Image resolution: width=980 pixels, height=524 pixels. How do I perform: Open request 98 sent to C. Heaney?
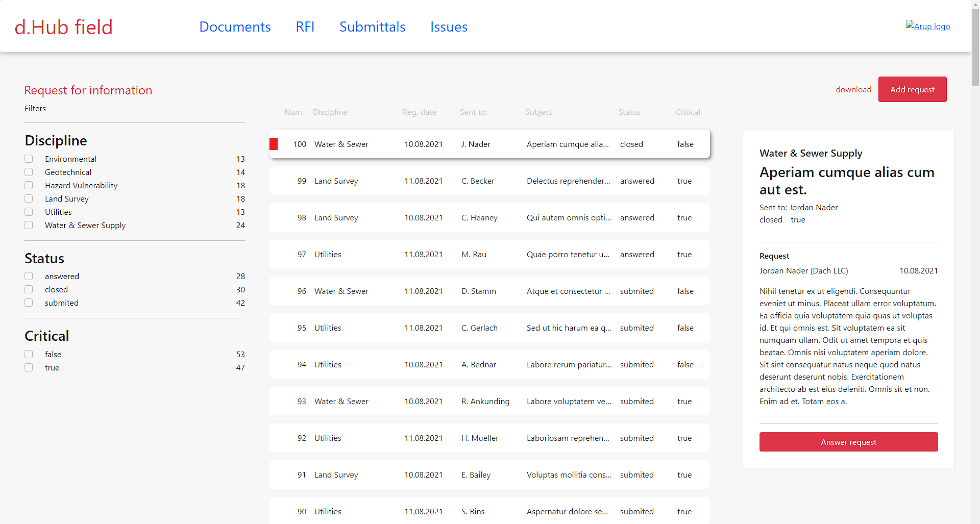point(489,217)
